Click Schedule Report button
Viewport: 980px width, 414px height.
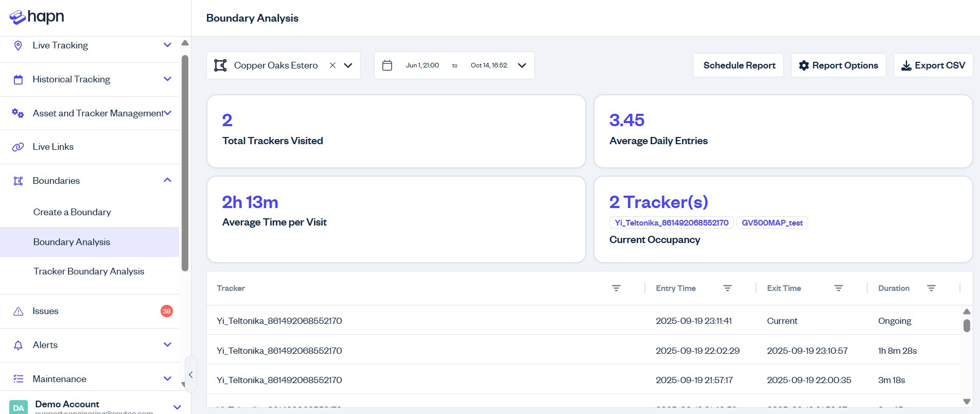739,65
